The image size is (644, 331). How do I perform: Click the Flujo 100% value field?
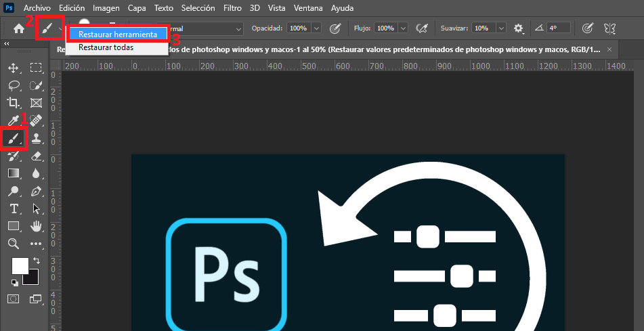coord(386,28)
